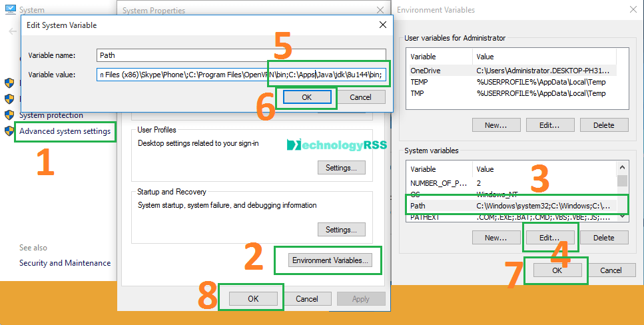644x325 pixels.
Task: Open the Environment Variables... button
Action: point(330,260)
